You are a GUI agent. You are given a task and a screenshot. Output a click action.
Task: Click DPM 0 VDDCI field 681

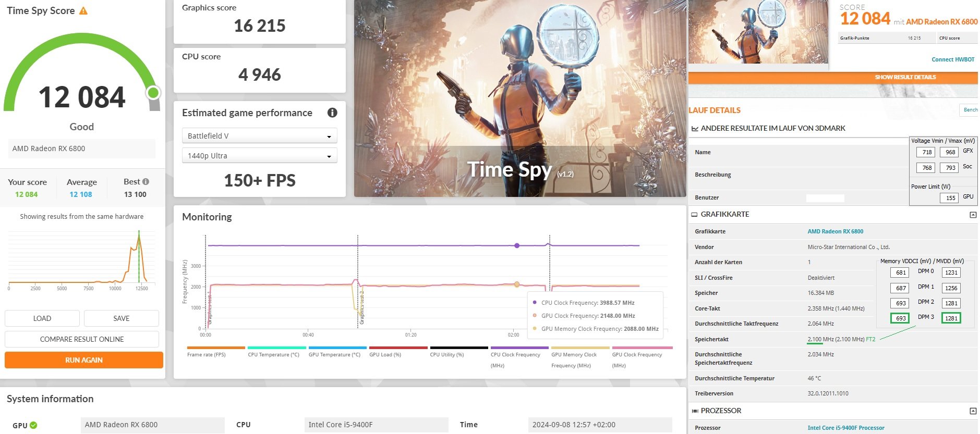click(900, 272)
